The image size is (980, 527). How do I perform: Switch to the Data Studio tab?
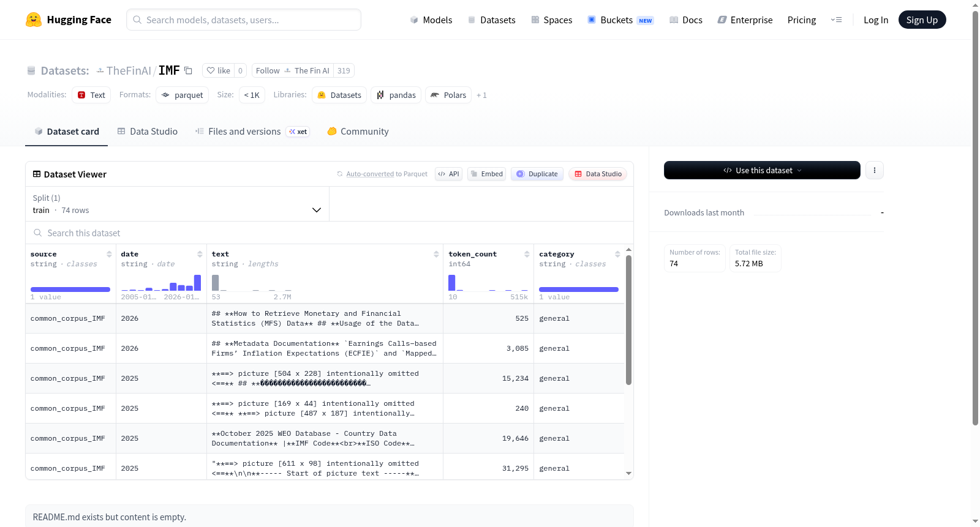click(148, 131)
